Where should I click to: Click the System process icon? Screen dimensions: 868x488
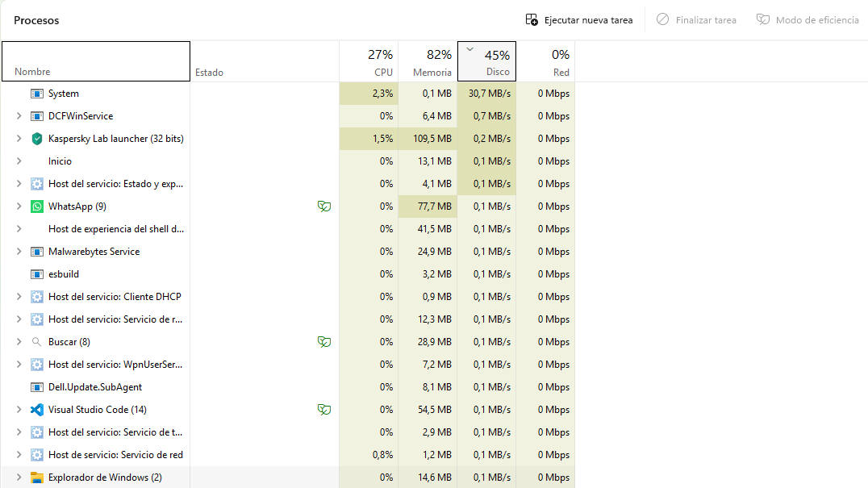(36, 94)
